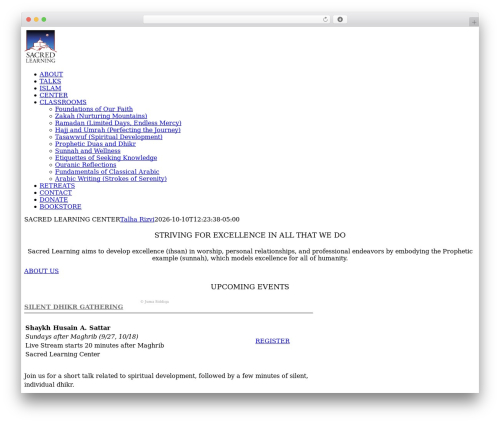
Task: Click REGISTER for the dhikr gathering
Action: (272, 341)
